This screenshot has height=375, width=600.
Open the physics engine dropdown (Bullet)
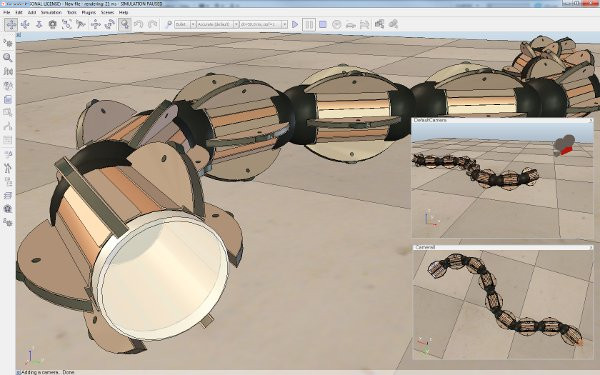185,24
